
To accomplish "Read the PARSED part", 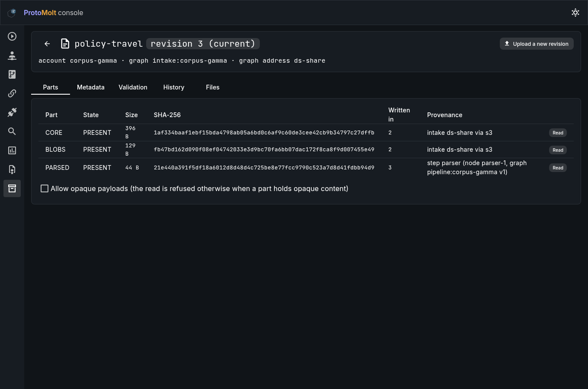I will click(x=558, y=168).
